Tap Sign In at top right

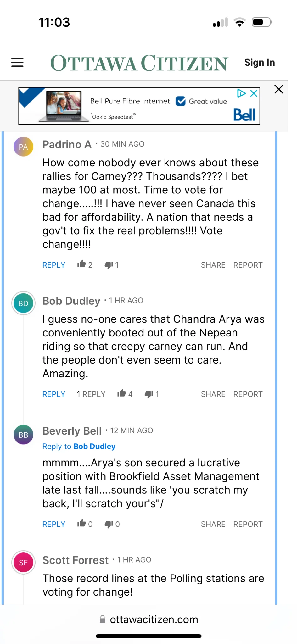pyautogui.click(x=260, y=63)
